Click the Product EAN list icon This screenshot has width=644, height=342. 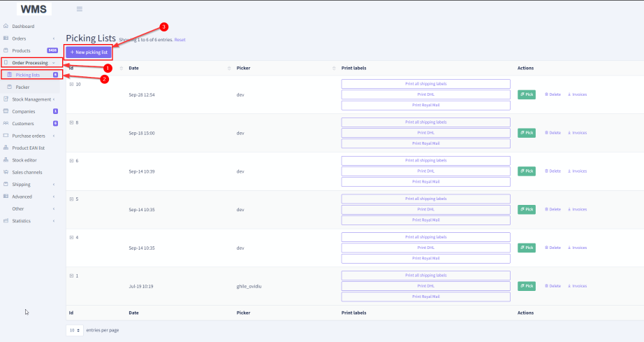(x=6, y=148)
